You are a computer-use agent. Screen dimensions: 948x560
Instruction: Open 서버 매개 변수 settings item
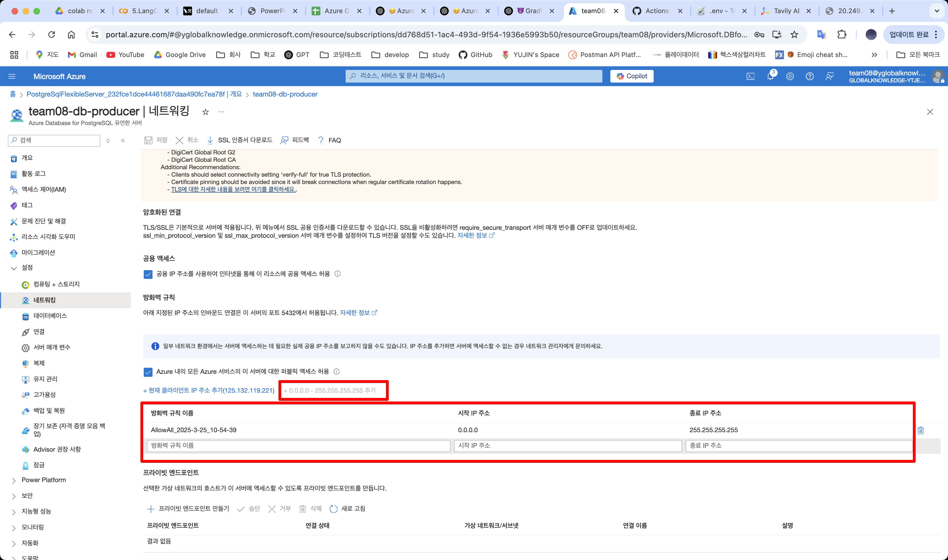[x=52, y=347]
